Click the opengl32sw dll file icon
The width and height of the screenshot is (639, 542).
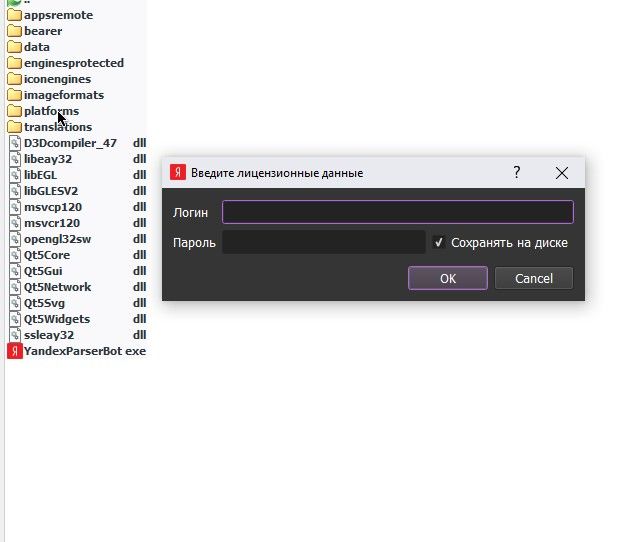15,239
